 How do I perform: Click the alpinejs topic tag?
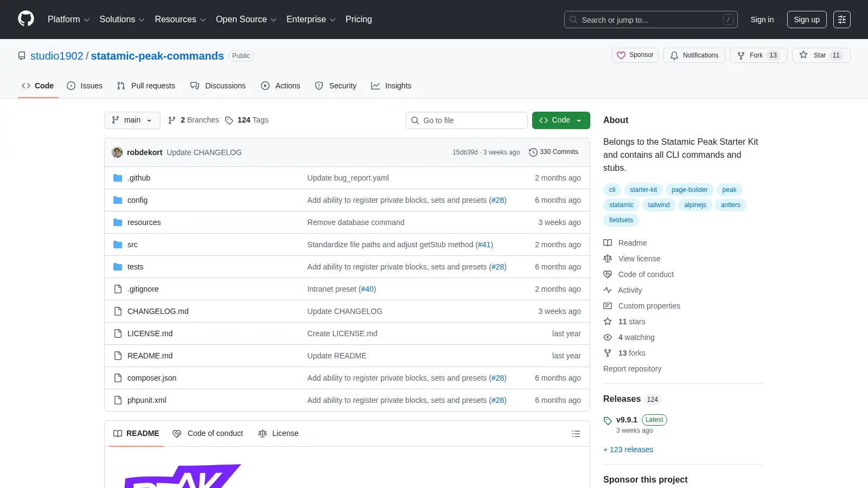point(695,205)
